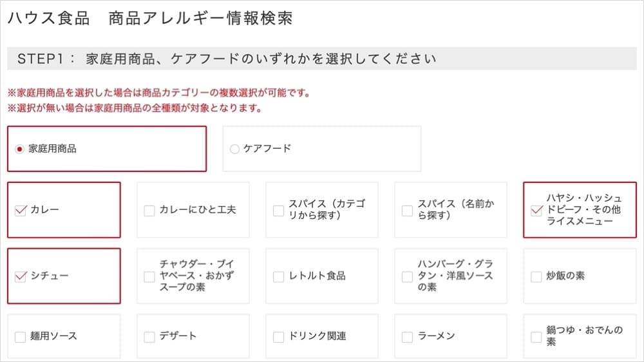Check the ドリンク関連 checkbox
The image size is (644, 362).
pyautogui.click(x=278, y=337)
